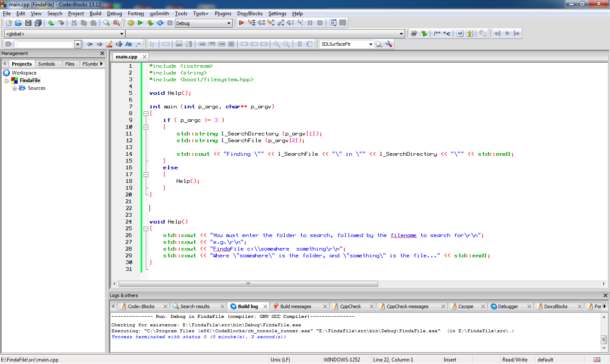Build and run with the gear-play icon

(x=150, y=23)
